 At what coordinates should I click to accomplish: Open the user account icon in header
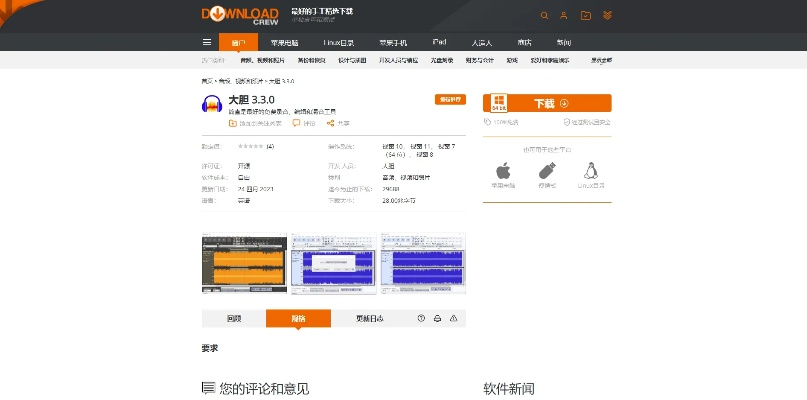(x=564, y=15)
